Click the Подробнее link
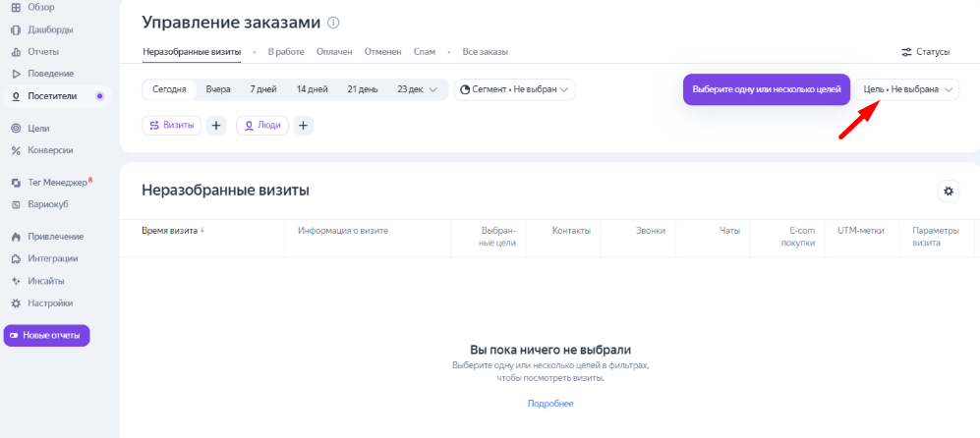The height and width of the screenshot is (438, 980). 550,404
